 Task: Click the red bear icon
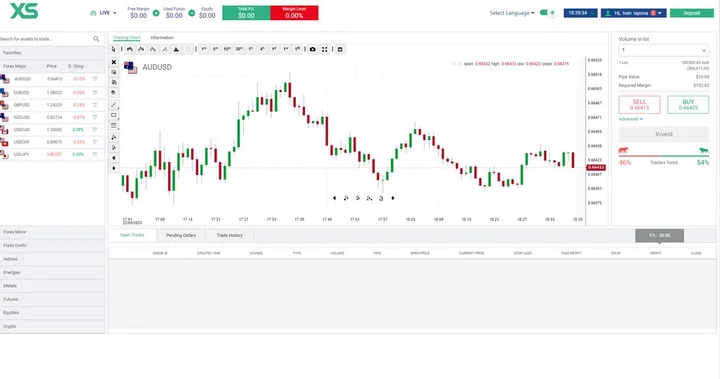624,150
